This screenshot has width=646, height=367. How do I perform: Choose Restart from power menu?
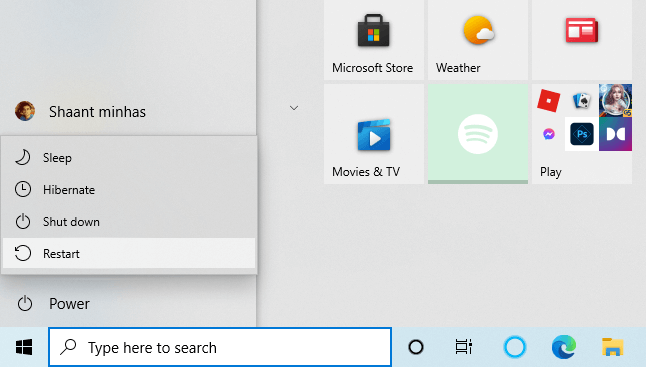point(129,253)
